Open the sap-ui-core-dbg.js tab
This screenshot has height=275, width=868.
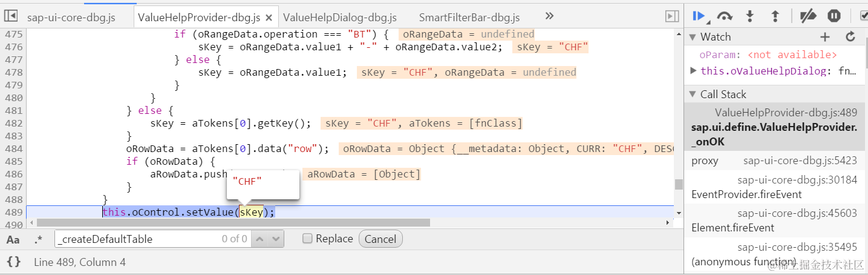[71, 18]
